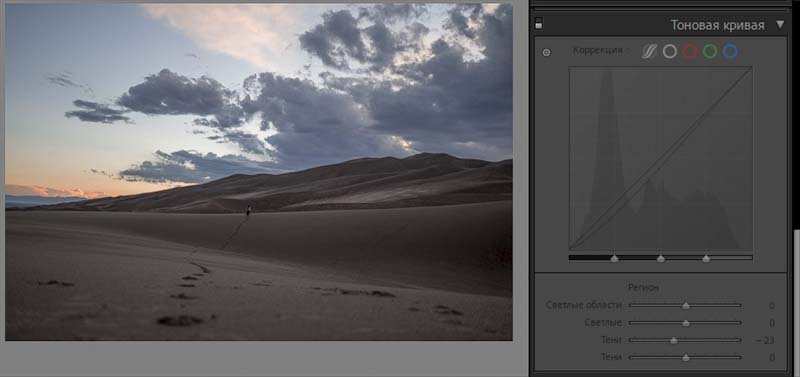800x377 pixels.
Task: Click the shadows split marker under curve
Action: [x=615, y=259]
